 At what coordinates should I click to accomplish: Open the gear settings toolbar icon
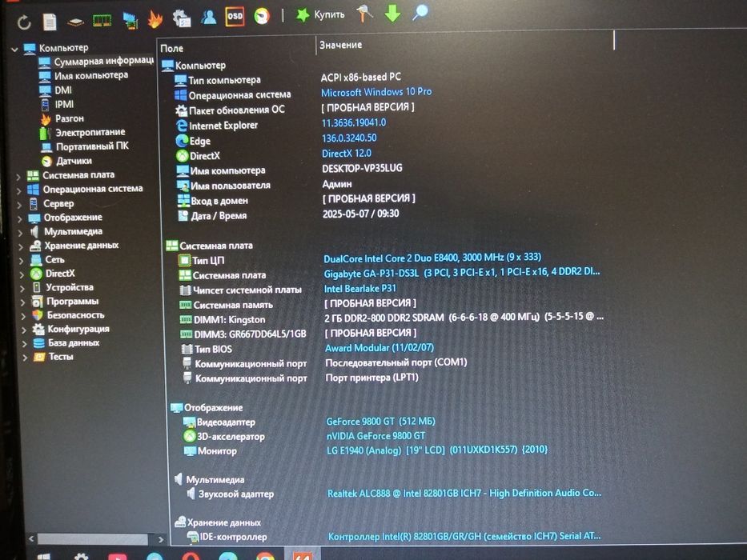(x=182, y=18)
